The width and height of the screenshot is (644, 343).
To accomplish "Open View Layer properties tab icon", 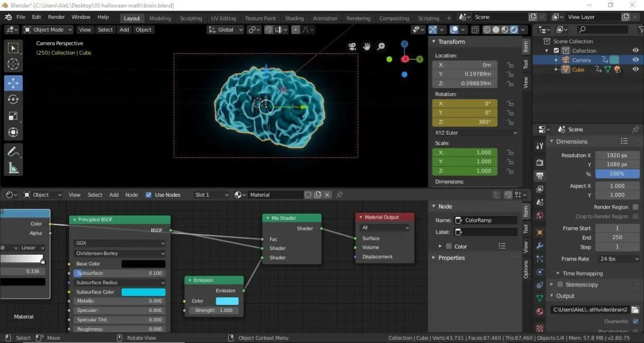I will point(540,189).
